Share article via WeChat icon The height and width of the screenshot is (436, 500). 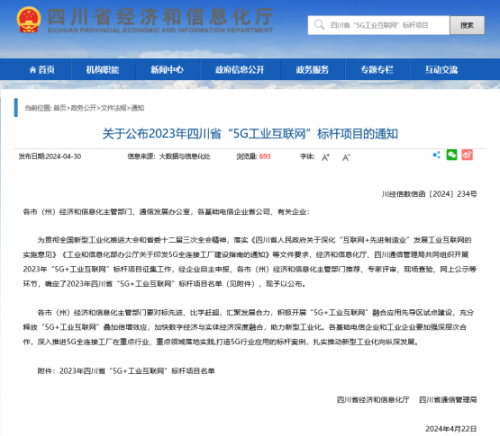pos(452,155)
